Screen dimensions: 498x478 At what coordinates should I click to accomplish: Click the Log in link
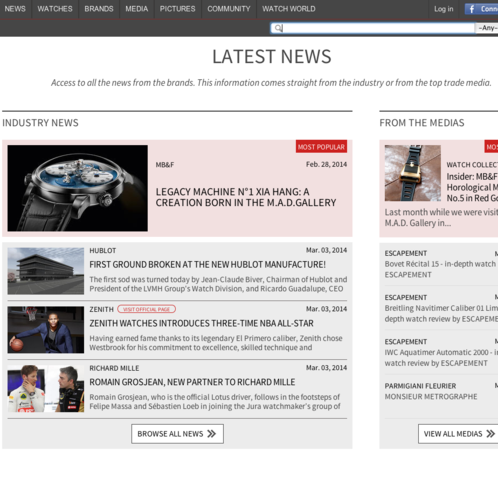coord(443,9)
